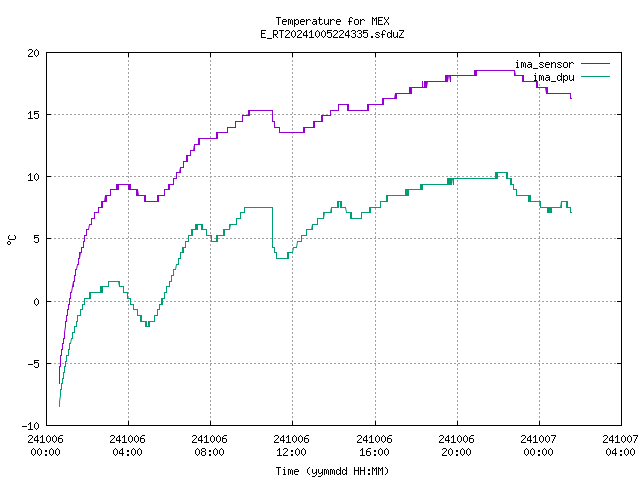Click the x-axis label '241007 04:00'
640x480 pixels.
pyautogui.click(x=620, y=446)
